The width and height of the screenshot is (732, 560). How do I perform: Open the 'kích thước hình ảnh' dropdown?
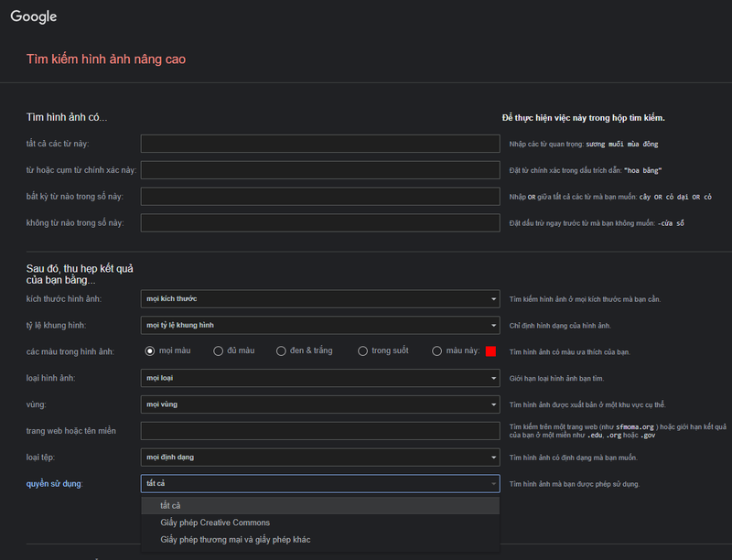point(320,298)
